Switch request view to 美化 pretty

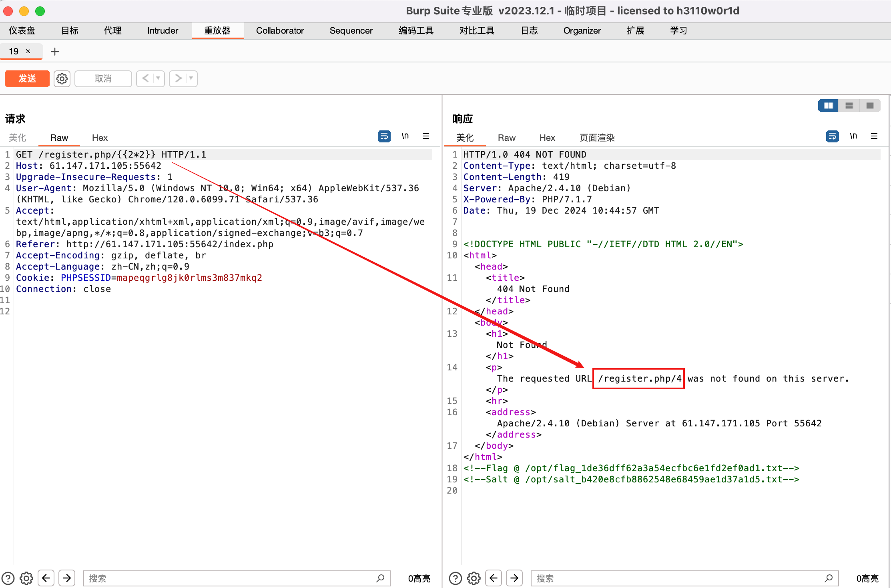[18, 138]
